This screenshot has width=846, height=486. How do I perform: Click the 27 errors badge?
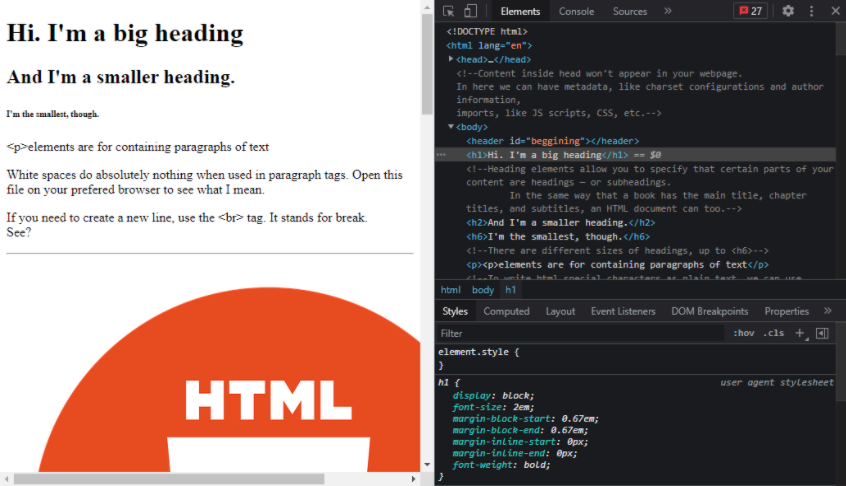point(751,11)
